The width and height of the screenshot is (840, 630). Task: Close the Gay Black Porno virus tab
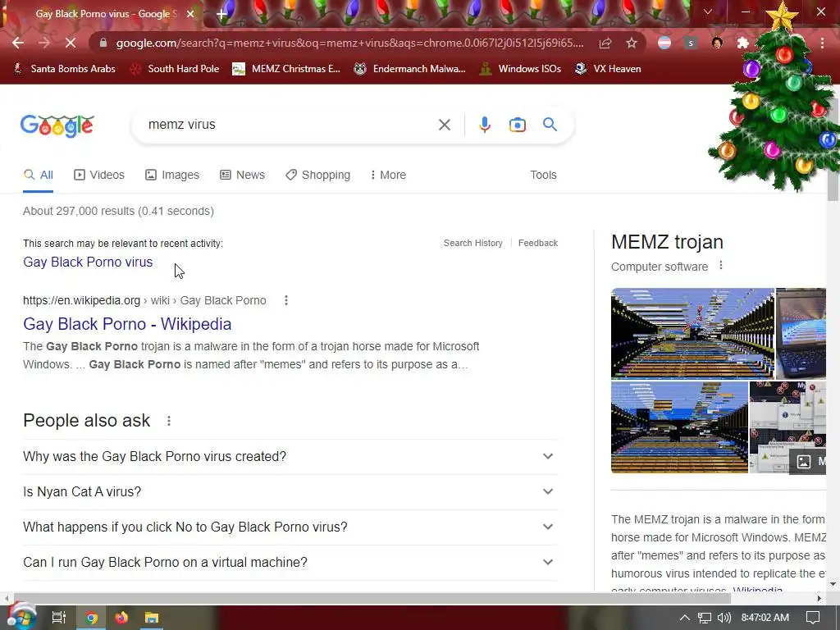pyautogui.click(x=190, y=14)
